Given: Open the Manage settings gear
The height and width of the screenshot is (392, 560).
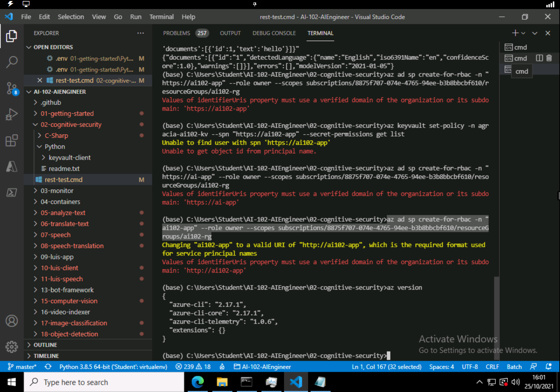Looking at the screenshot, I should 12,347.
